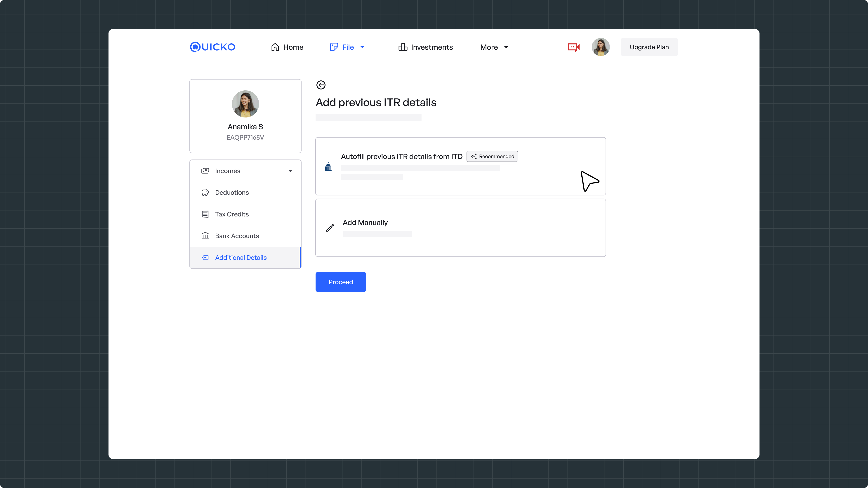Click Anamika S profile photo in sidebar
The height and width of the screenshot is (488, 868).
(245, 104)
